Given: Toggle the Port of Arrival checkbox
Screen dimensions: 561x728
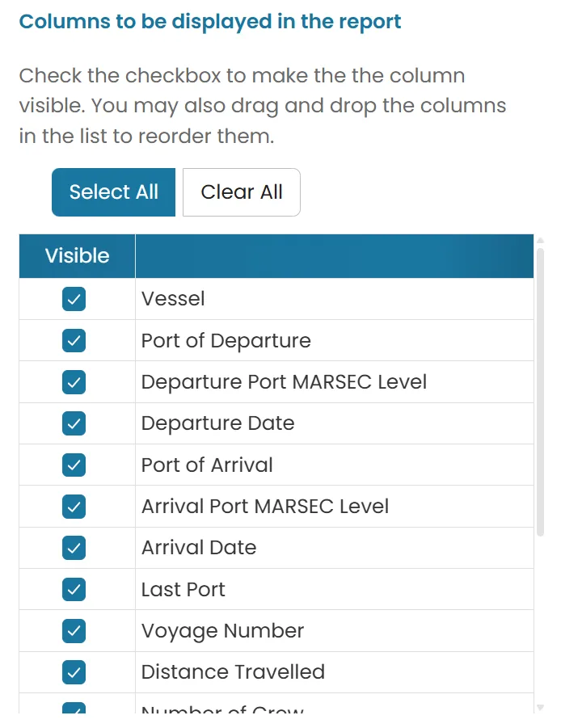Looking at the screenshot, I should 74,465.
